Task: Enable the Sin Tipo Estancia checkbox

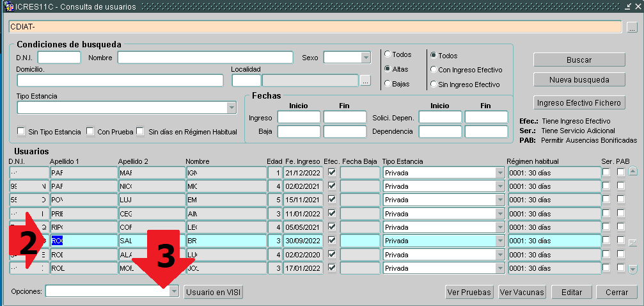Action: click(21, 132)
